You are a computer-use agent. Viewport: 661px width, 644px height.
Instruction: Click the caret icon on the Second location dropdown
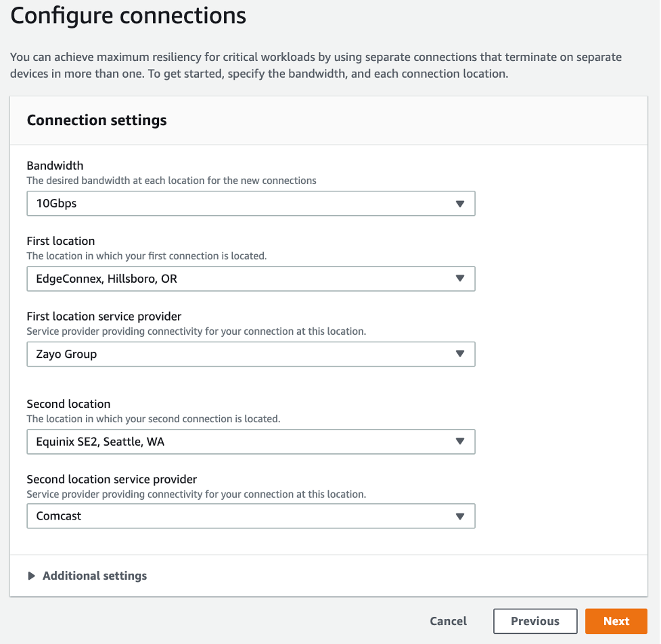click(461, 441)
